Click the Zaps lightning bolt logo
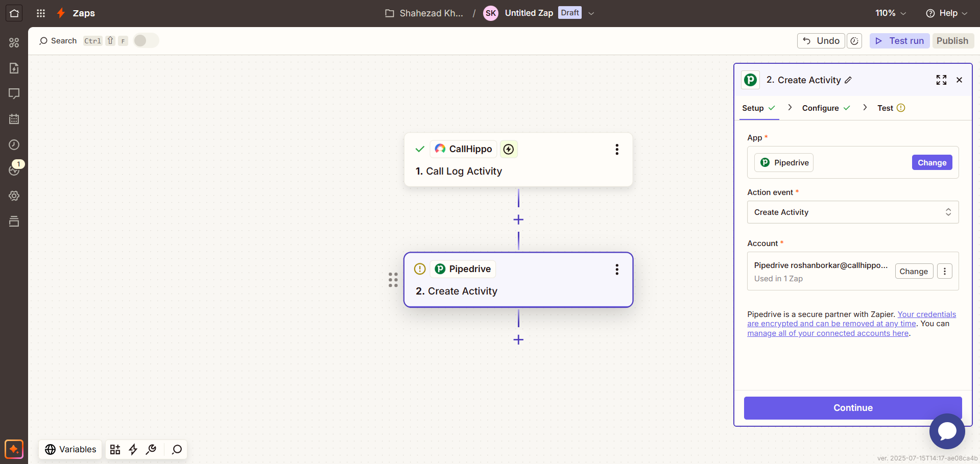 (x=61, y=13)
